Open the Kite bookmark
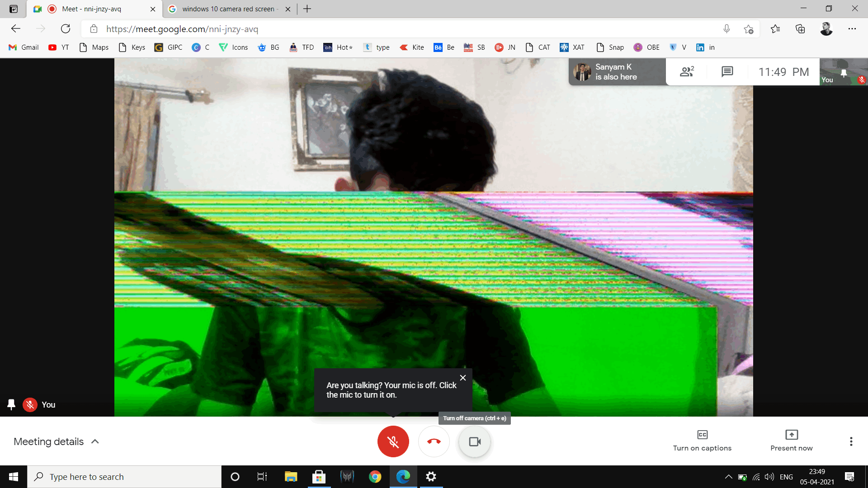The image size is (868, 488). (412, 47)
